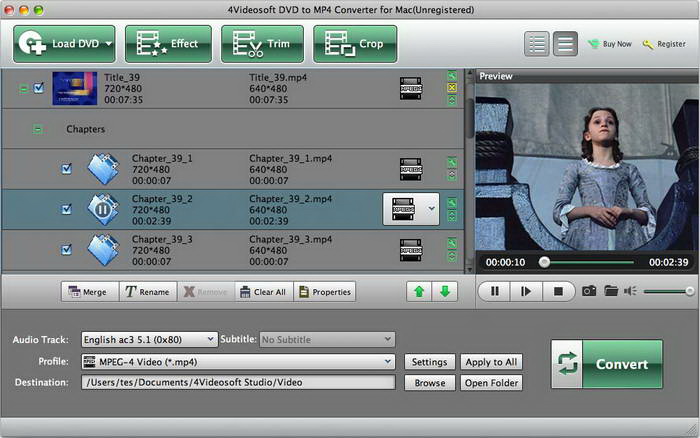700x438 pixels.
Task: Uncheck the Chapter_39_1 checkbox
Action: [x=66, y=169]
